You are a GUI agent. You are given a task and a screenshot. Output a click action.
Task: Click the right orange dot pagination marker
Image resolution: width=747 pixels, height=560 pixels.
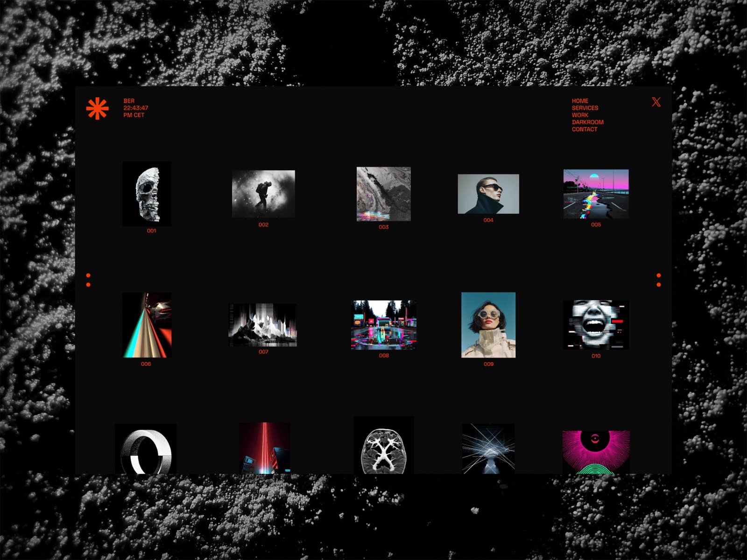(660, 279)
